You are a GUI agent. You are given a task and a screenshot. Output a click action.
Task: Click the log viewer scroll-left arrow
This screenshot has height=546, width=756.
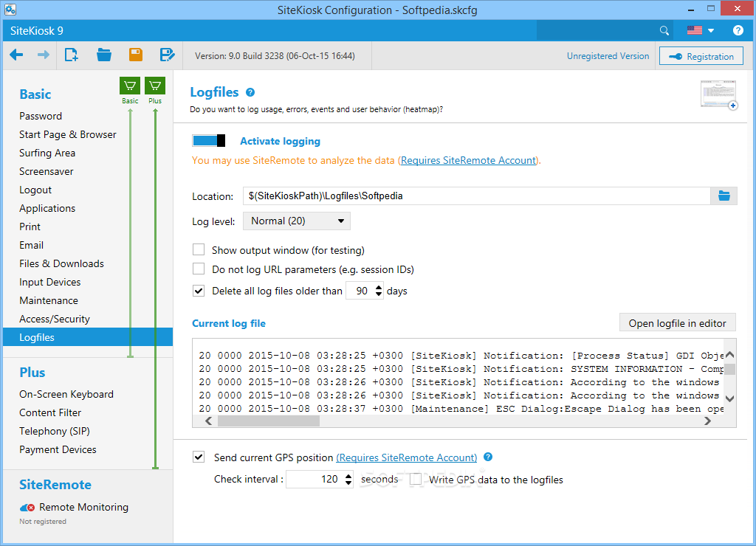[x=208, y=421]
